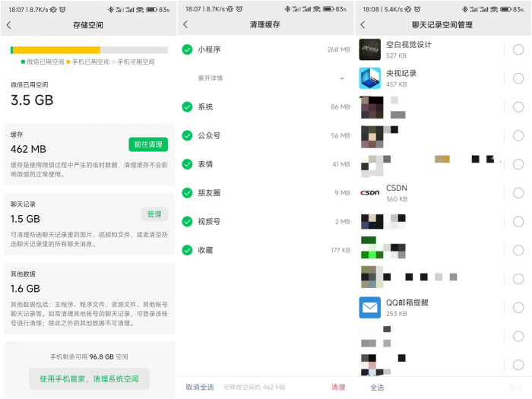This screenshot has width=532, height=399.
Task: Select the 央视纪录 chat radio button
Action: pos(518,78)
